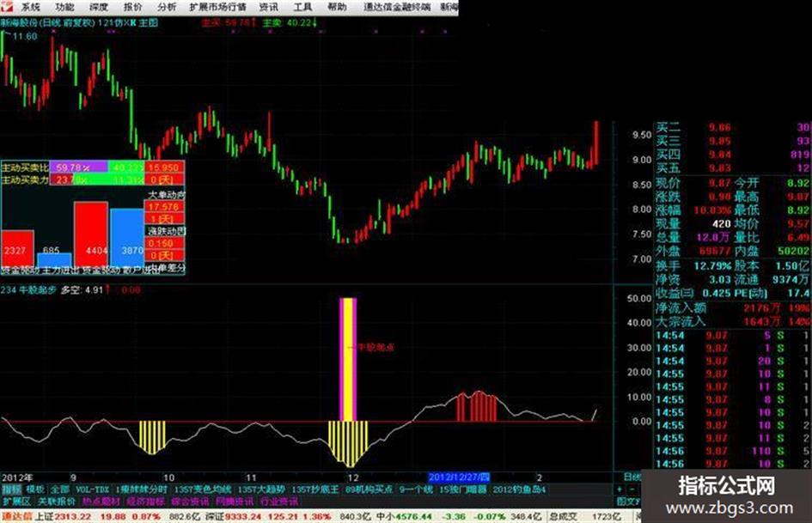Switch to the 1乘胜就分时 indicator

142,490
